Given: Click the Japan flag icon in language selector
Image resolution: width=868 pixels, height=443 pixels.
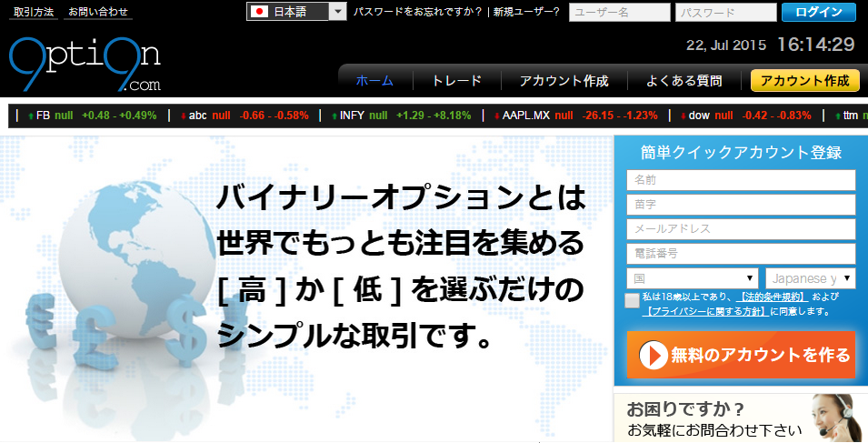Looking at the screenshot, I should [x=259, y=12].
